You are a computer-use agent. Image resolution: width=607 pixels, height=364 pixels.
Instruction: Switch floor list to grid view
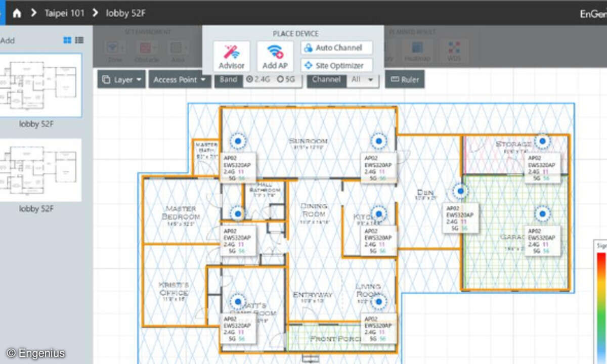click(67, 40)
